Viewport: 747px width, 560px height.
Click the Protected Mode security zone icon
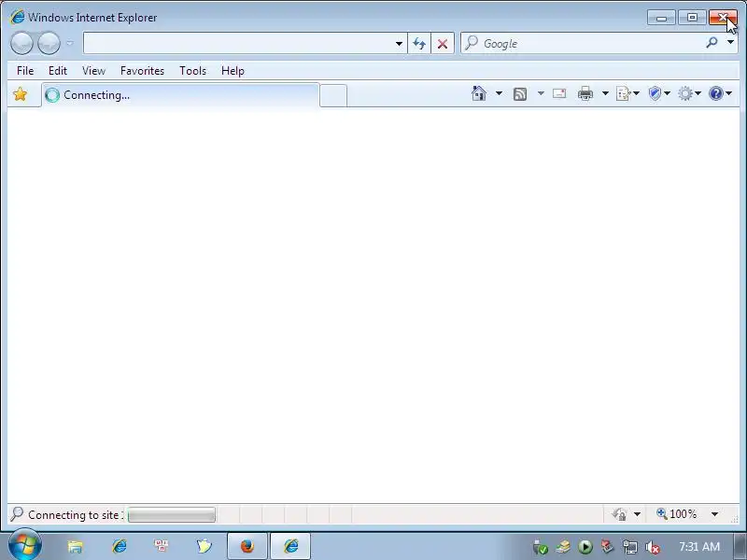point(619,514)
